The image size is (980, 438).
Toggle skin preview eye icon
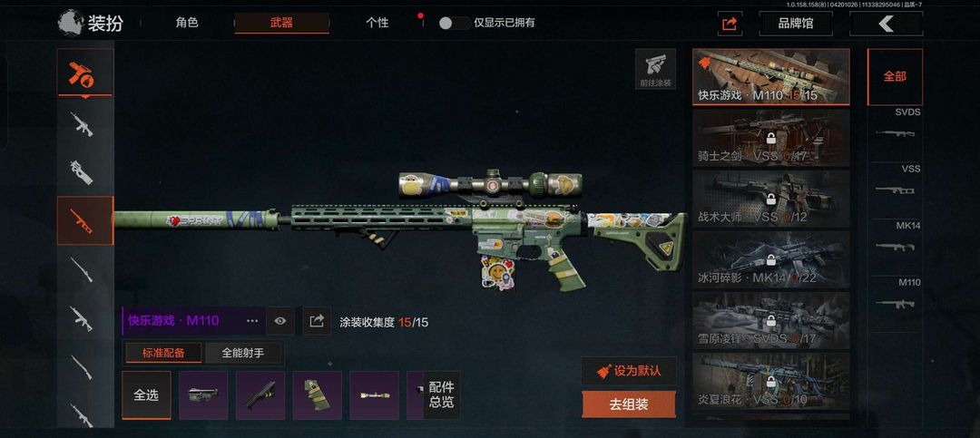point(280,321)
